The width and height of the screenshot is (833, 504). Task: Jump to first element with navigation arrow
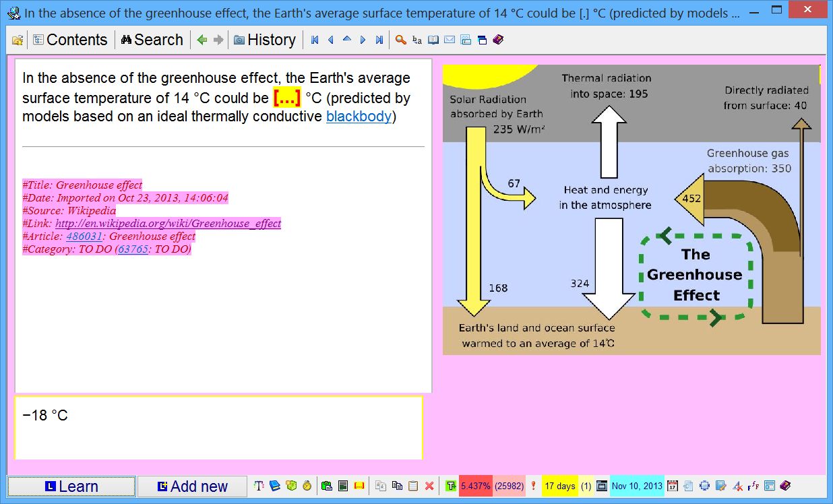coord(314,40)
